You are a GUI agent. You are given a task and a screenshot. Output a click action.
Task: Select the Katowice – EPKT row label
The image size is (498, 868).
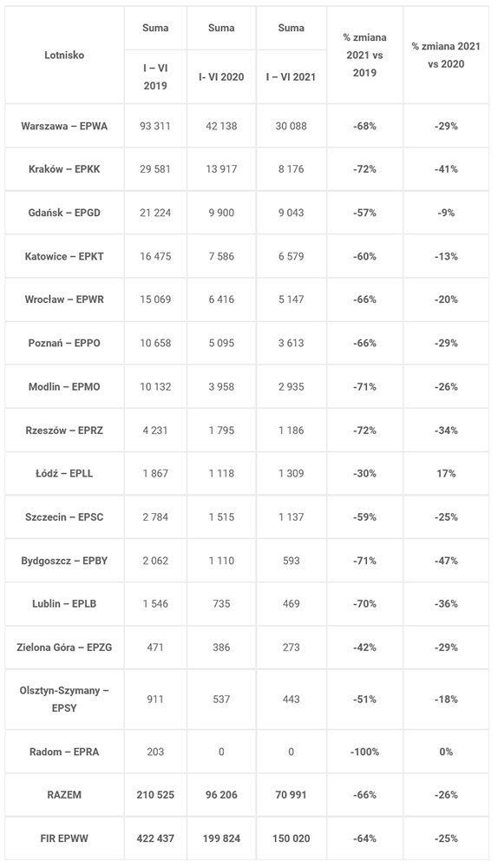click(64, 256)
